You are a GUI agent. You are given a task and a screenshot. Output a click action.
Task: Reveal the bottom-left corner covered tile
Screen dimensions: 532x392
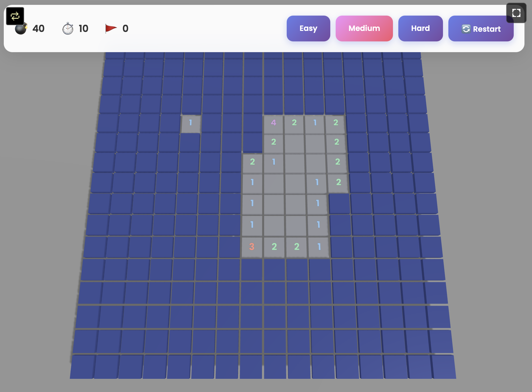[x=83, y=367]
